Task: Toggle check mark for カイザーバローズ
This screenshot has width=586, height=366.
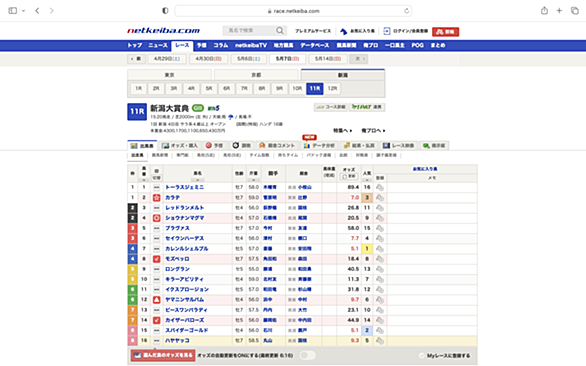Action: click(157, 320)
